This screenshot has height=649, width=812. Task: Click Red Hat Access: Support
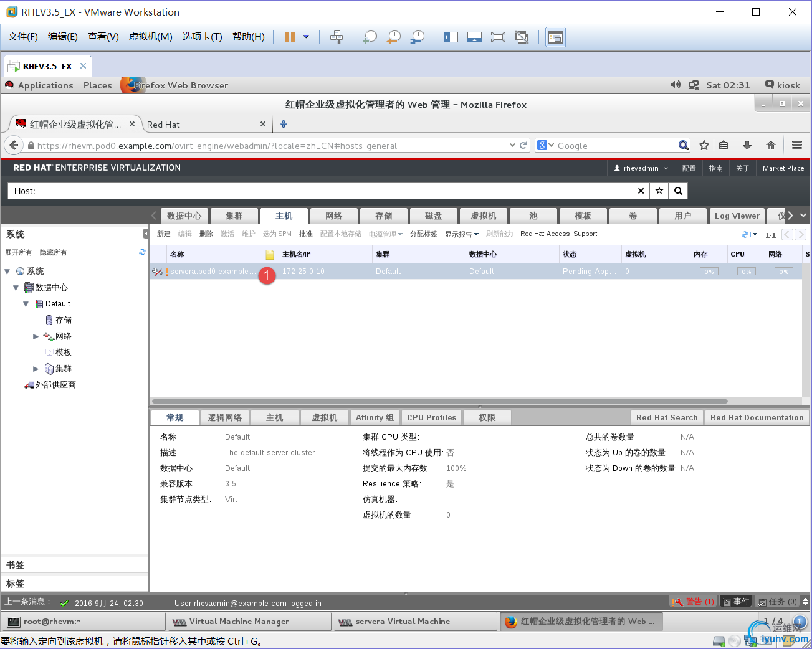pos(558,234)
